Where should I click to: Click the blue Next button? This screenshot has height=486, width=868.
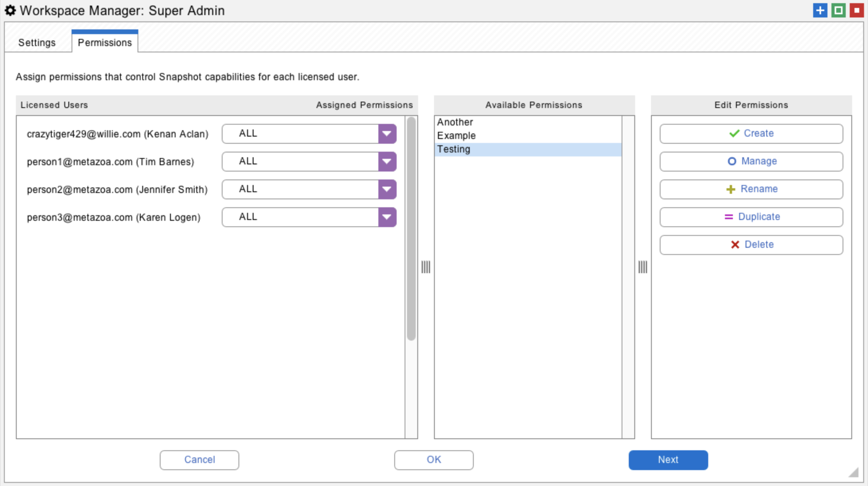668,460
